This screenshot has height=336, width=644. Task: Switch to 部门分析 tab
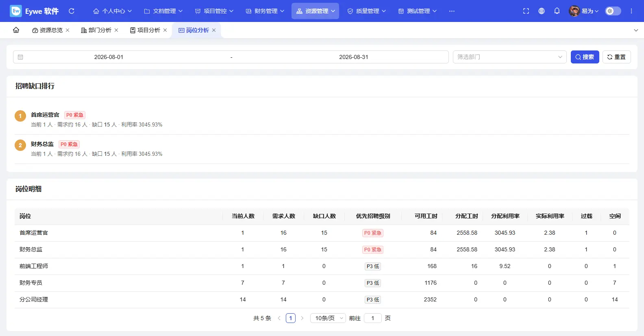(x=96, y=30)
